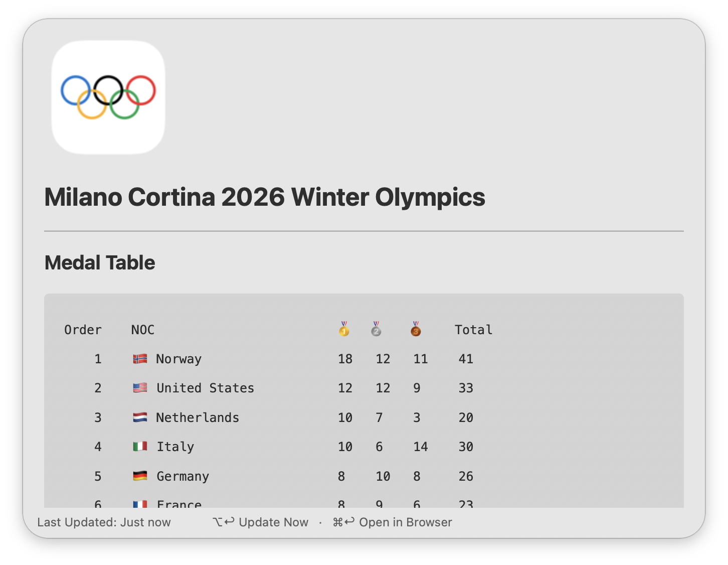Click the silver medal column icon
This screenshot has height=565, width=728.
point(376,329)
